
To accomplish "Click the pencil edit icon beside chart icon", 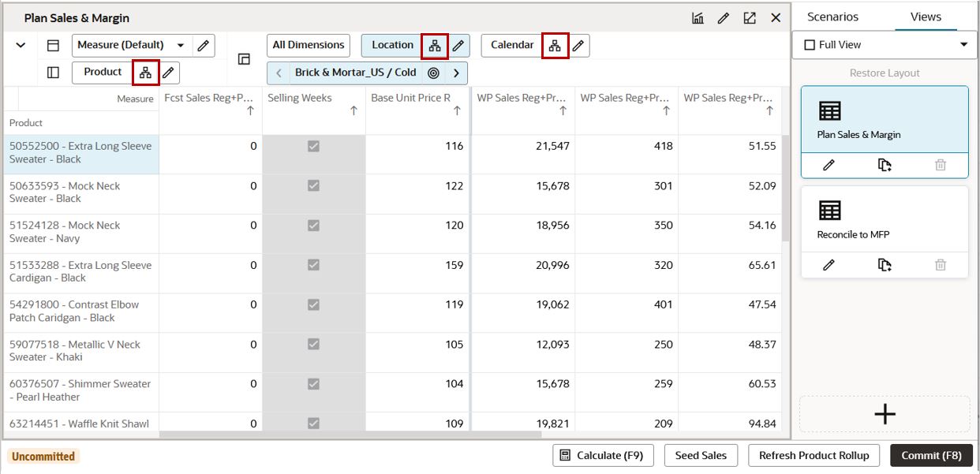I will pos(724,17).
